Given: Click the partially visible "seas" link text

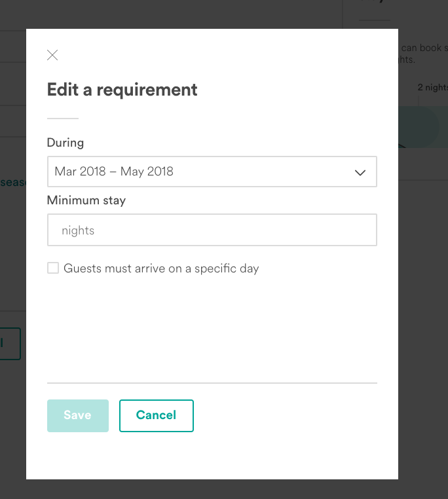Looking at the screenshot, I should point(13,182).
